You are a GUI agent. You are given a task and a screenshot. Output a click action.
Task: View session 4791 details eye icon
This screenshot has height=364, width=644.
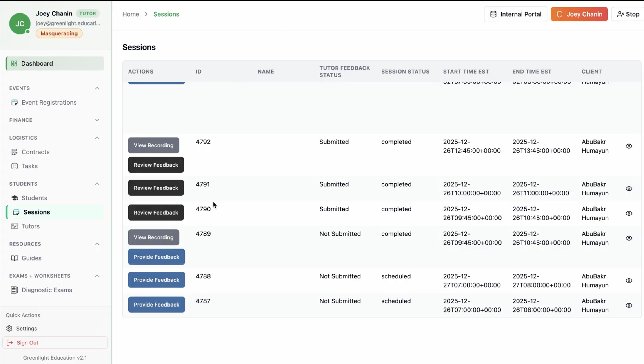coord(629,189)
